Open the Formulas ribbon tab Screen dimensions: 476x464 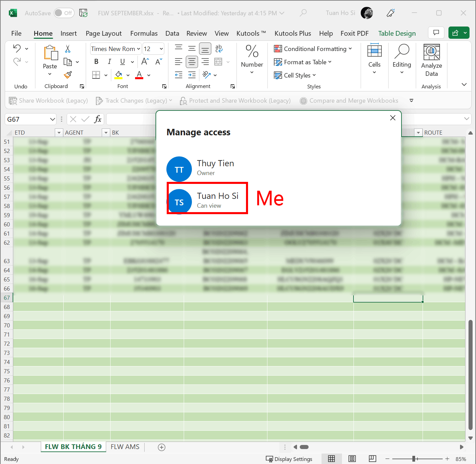click(x=144, y=33)
